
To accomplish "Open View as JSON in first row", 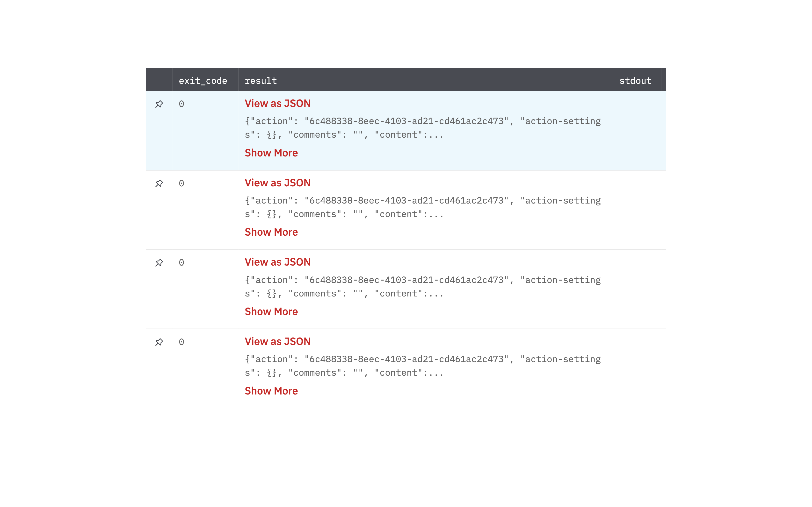I will click(x=277, y=103).
